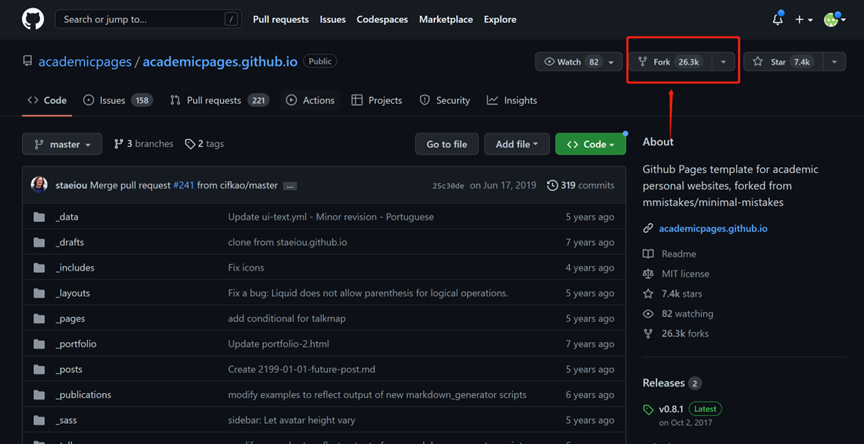The width and height of the screenshot is (864, 444).
Task: Open Codespaces in top navigation
Action: pyautogui.click(x=382, y=19)
